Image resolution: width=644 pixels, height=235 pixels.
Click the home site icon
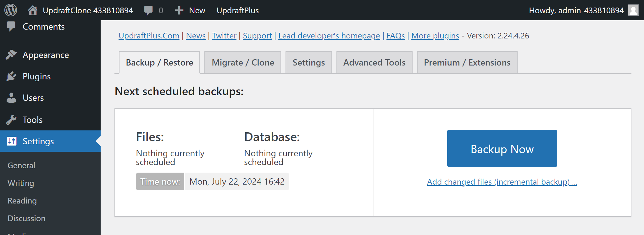[32, 10]
